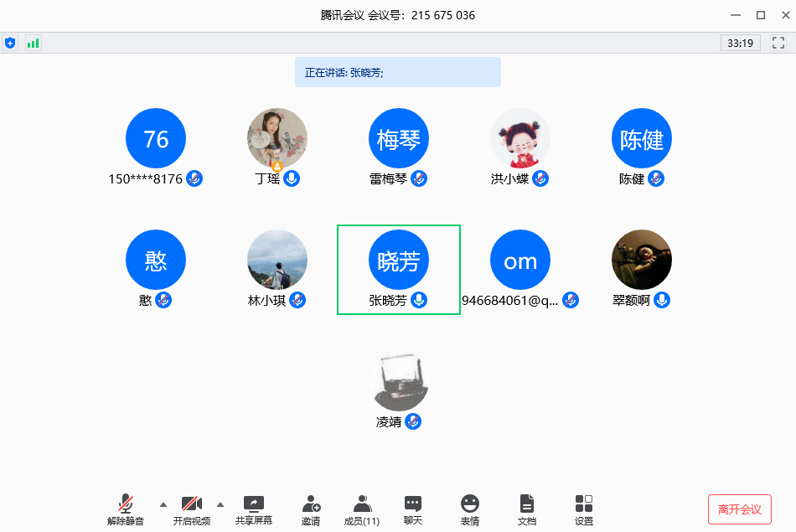796x532 pixels.
Task: Select 丁瑶's participant avatar
Action: pyautogui.click(x=277, y=138)
